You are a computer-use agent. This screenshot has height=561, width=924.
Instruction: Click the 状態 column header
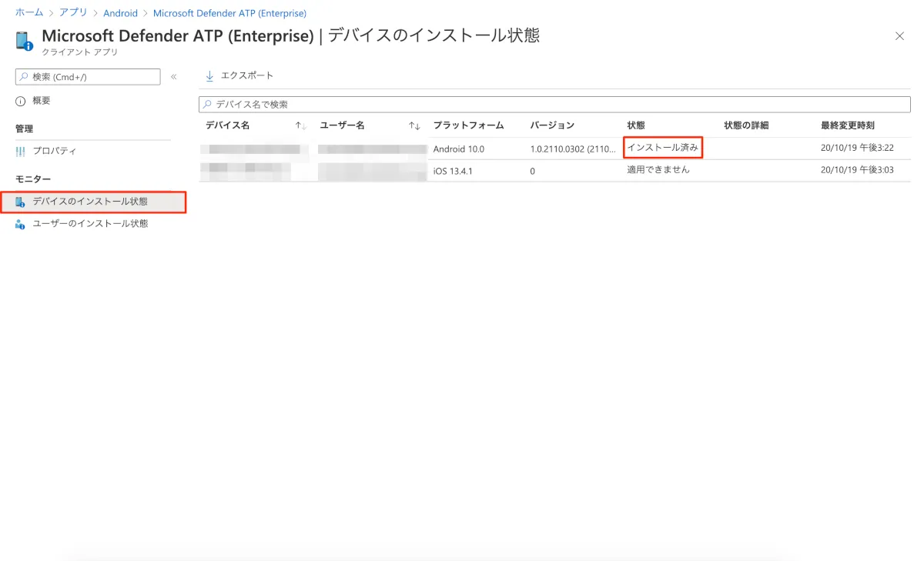coord(636,125)
